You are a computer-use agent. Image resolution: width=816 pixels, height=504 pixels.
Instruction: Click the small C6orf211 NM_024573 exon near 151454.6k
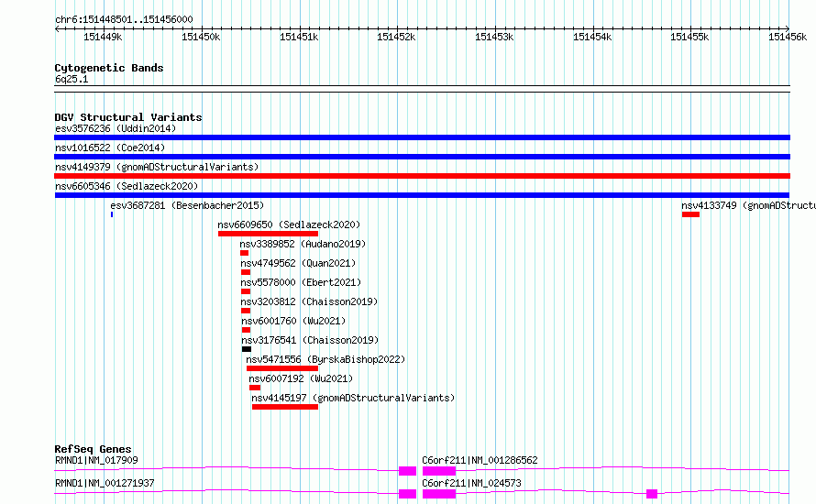tap(652, 494)
